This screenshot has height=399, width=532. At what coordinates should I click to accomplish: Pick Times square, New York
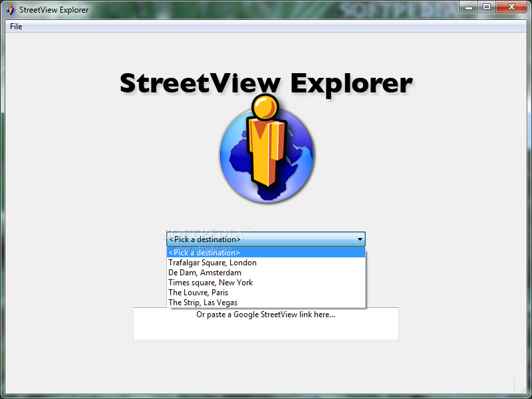pyautogui.click(x=266, y=283)
